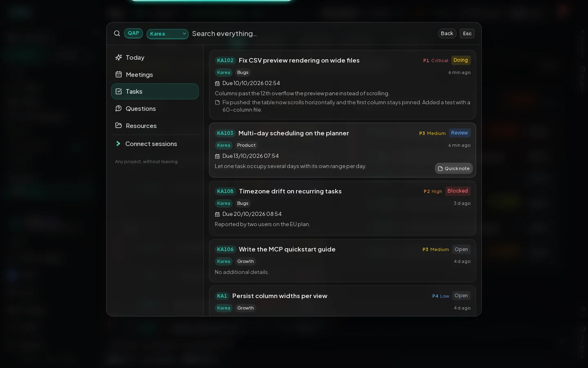This screenshot has height=368, width=588.
Task: Click the Review status on KA103
Action: tap(459, 133)
